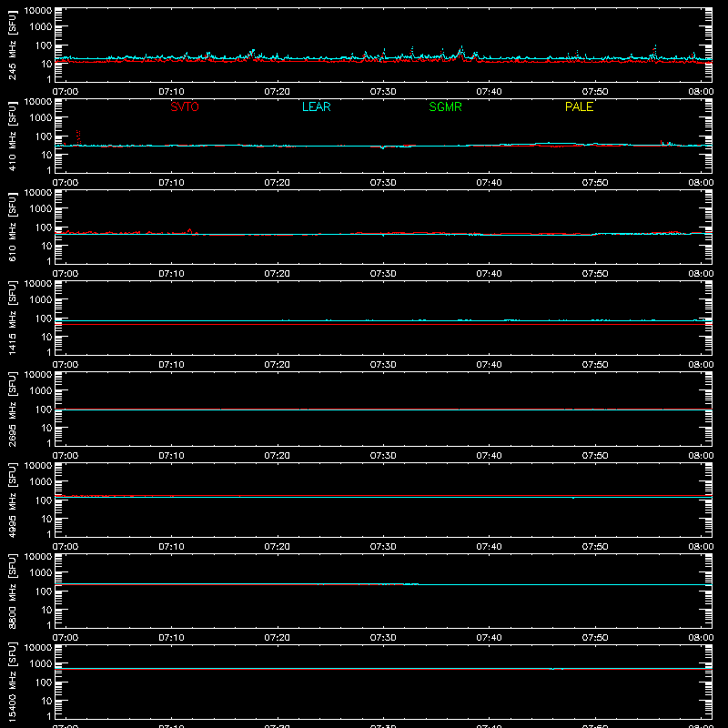Click the green SGMR station legend label
The image size is (728, 728).
click(x=445, y=106)
